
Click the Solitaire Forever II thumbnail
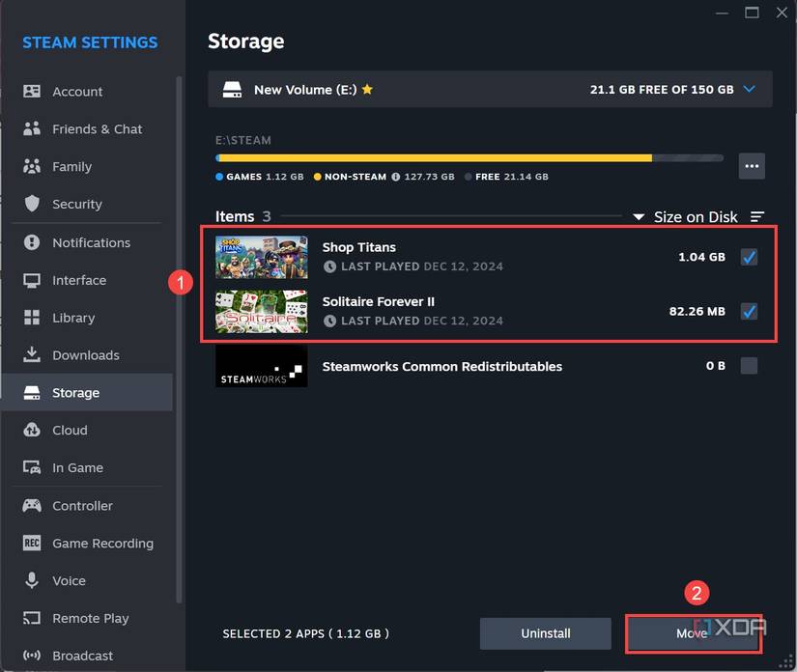coord(261,311)
